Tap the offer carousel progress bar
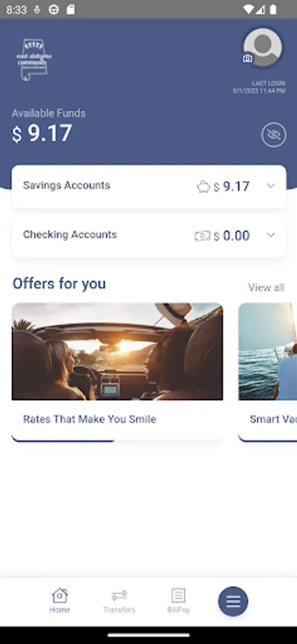 63,440
